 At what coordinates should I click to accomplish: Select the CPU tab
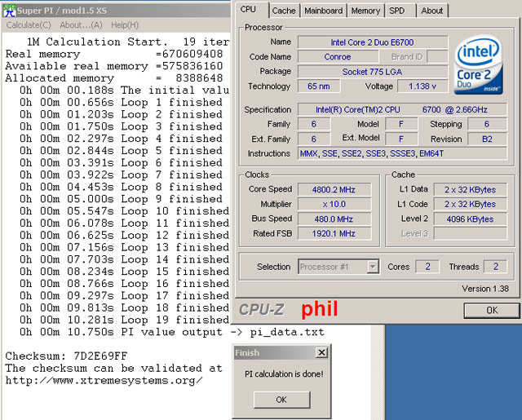pyautogui.click(x=249, y=10)
